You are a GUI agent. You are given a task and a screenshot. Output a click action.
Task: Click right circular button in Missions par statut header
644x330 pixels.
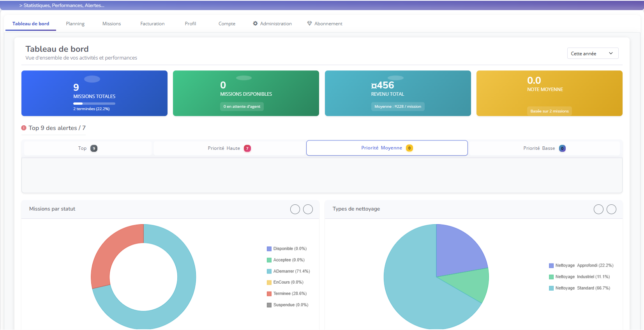(x=308, y=209)
